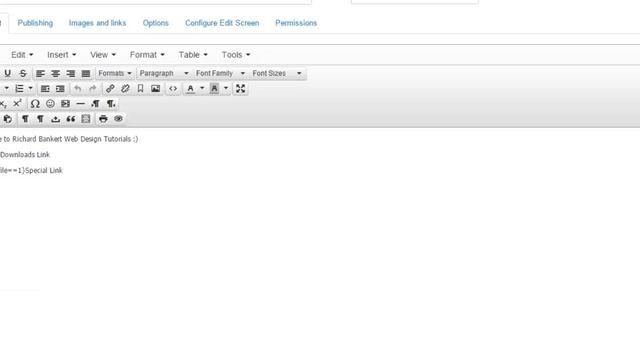Insert a numbered list

point(19,89)
